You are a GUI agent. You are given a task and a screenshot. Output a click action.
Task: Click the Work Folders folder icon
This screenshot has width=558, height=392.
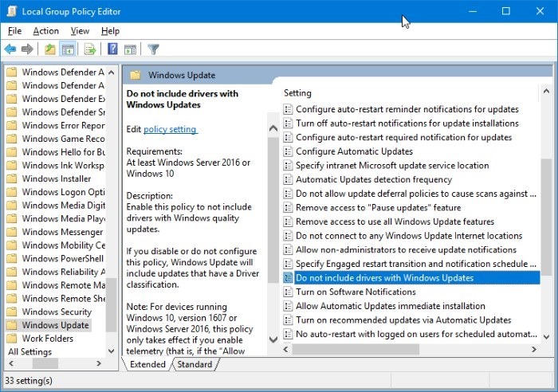tap(12, 339)
